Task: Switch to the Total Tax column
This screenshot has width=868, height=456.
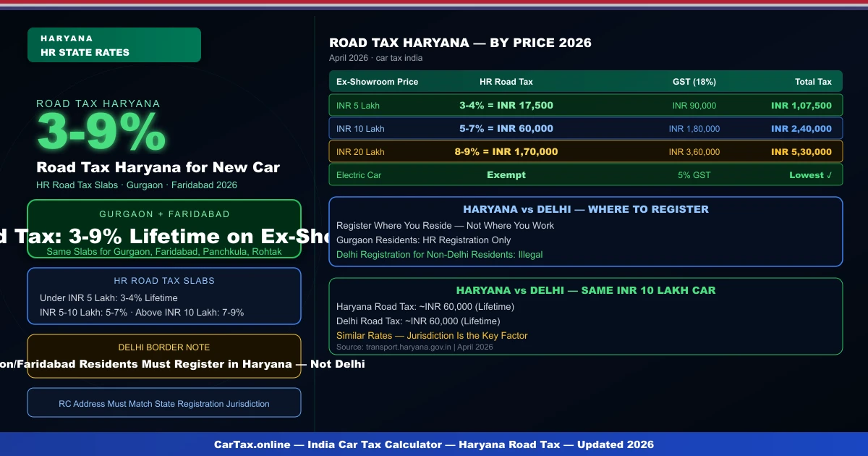Action: (813, 81)
